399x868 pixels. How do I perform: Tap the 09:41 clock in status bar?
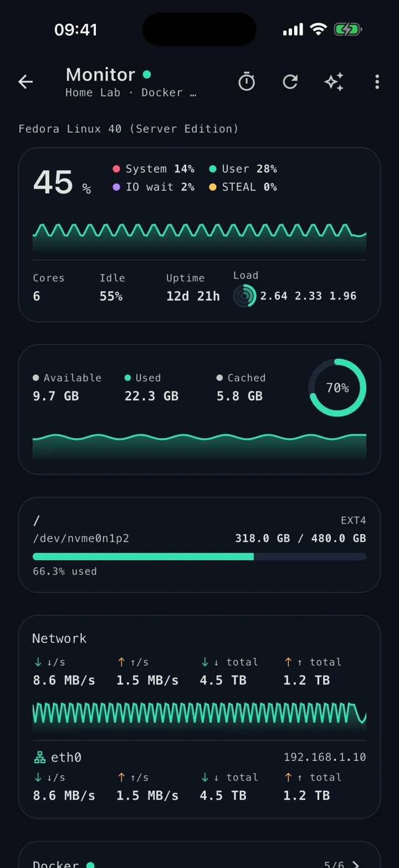pyautogui.click(x=76, y=29)
